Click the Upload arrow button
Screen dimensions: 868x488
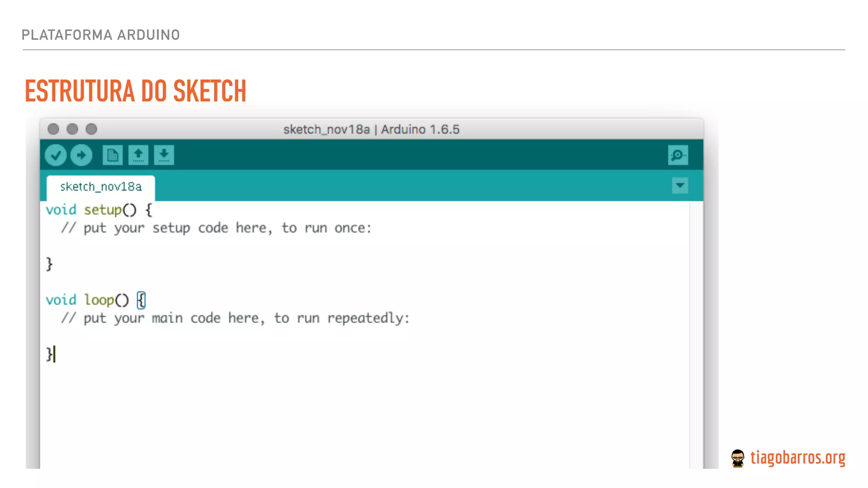tap(81, 155)
